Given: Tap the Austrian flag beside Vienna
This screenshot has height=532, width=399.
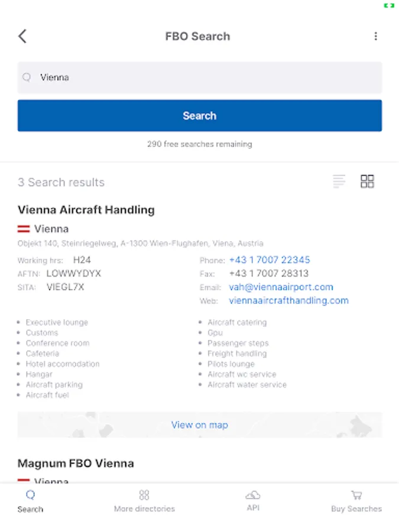Looking at the screenshot, I should coord(24,229).
